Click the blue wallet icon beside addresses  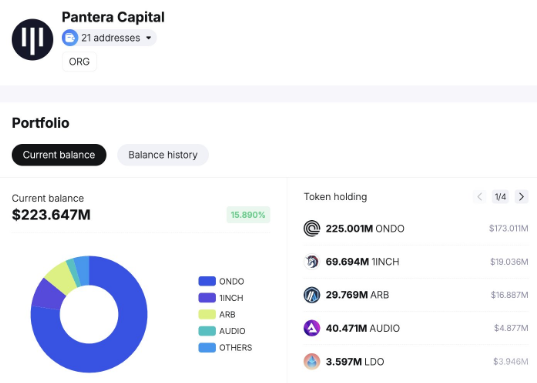pyautogui.click(x=70, y=38)
